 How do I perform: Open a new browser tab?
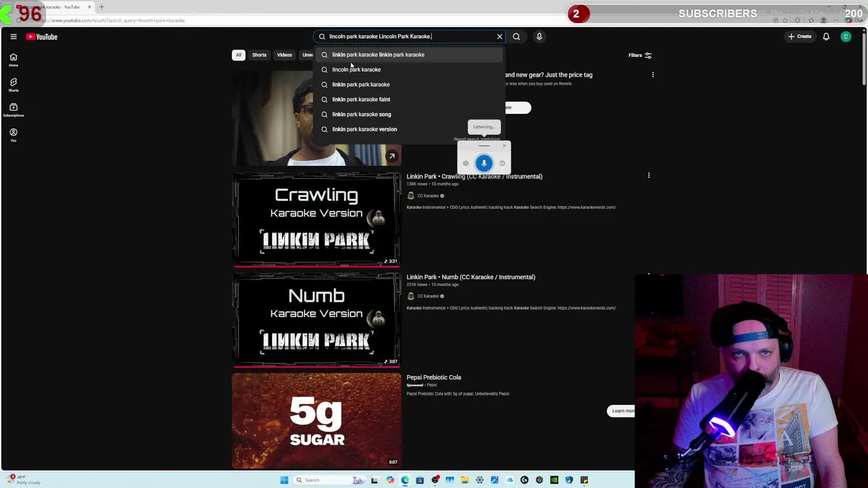[x=102, y=7]
